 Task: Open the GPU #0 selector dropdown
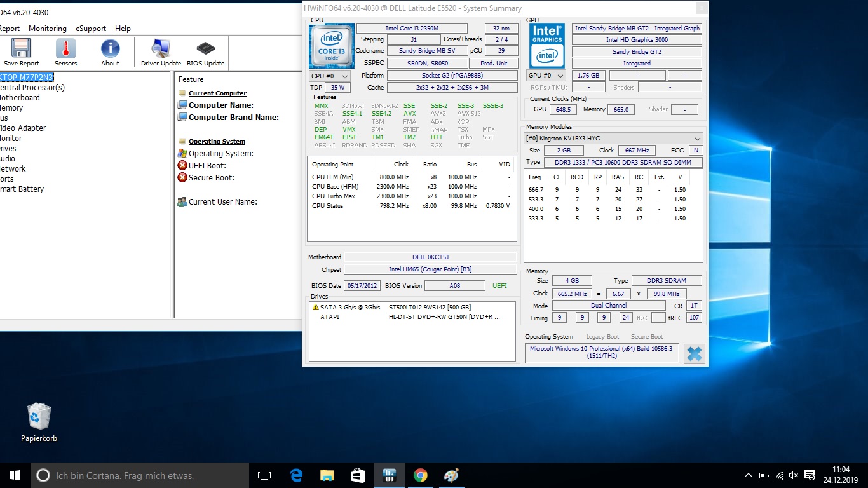[x=546, y=76]
